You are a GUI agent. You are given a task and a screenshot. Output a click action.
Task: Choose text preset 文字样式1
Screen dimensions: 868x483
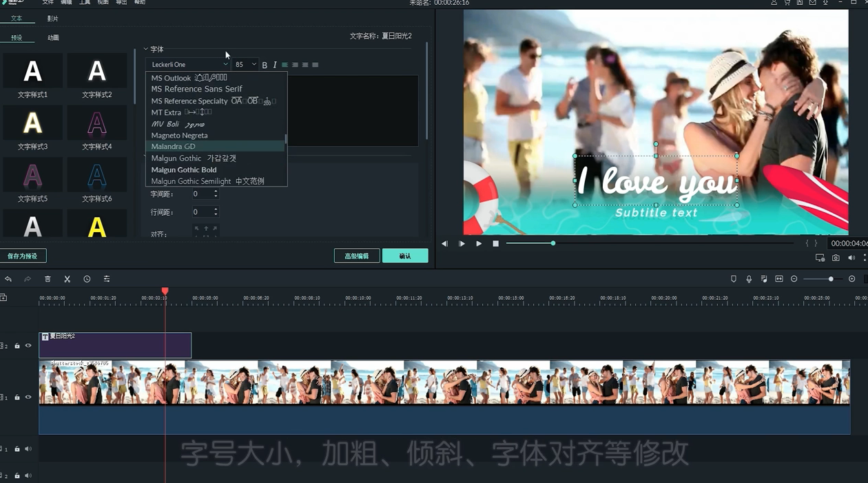click(32, 76)
